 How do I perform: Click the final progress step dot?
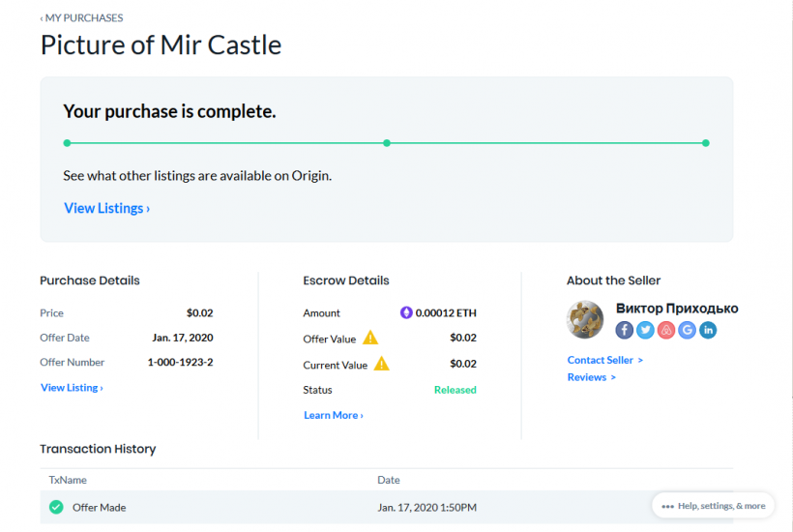(x=706, y=143)
